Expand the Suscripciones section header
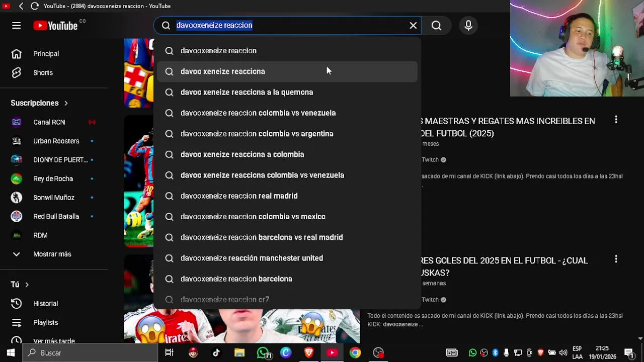 click(39, 103)
